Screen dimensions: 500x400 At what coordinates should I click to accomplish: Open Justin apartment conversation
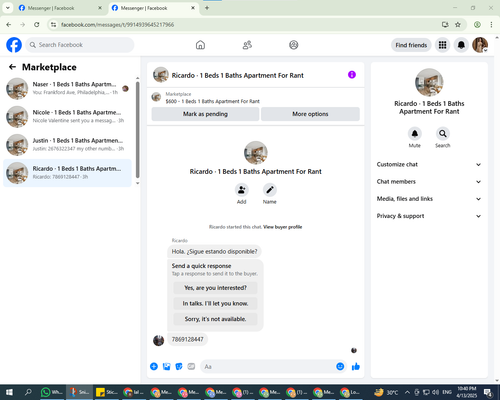(67, 145)
